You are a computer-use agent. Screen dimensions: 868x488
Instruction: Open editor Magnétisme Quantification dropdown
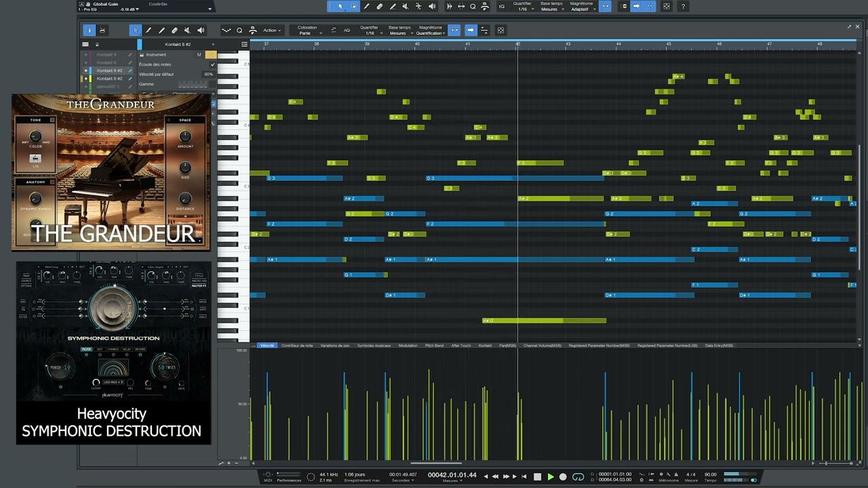pyautogui.click(x=431, y=30)
